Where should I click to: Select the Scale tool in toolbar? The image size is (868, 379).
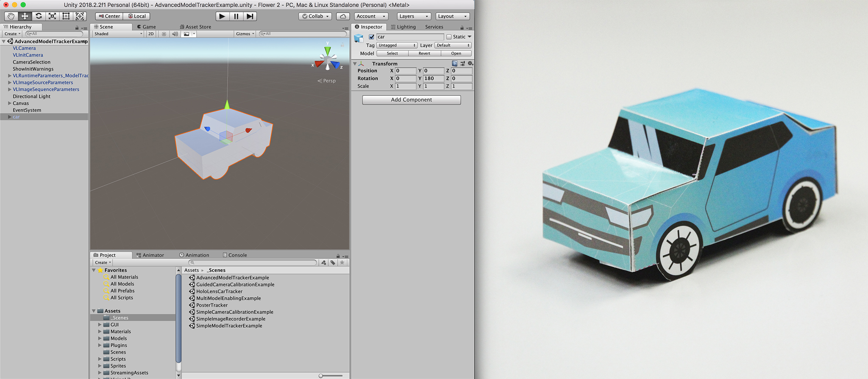[52, 16]
